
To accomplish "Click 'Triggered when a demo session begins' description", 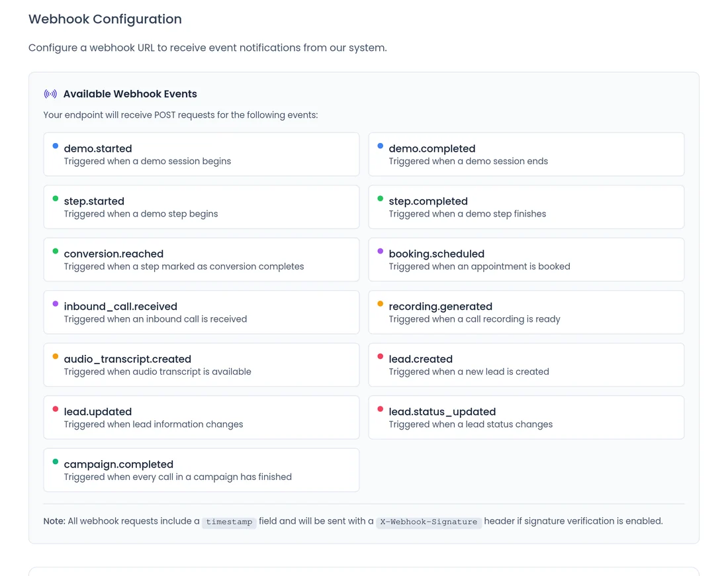I will [x=147, y=161].
